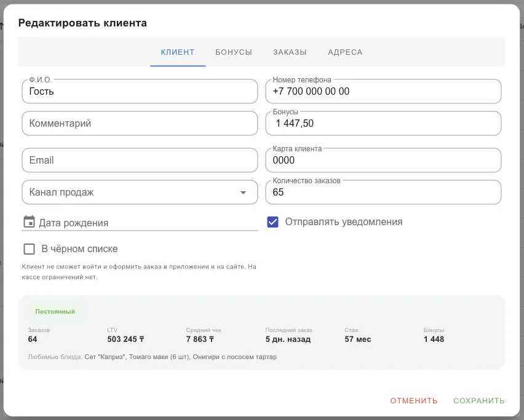Tick the В чёрном списке checkbox
This screenshot has width=524, height=420.
29,249
